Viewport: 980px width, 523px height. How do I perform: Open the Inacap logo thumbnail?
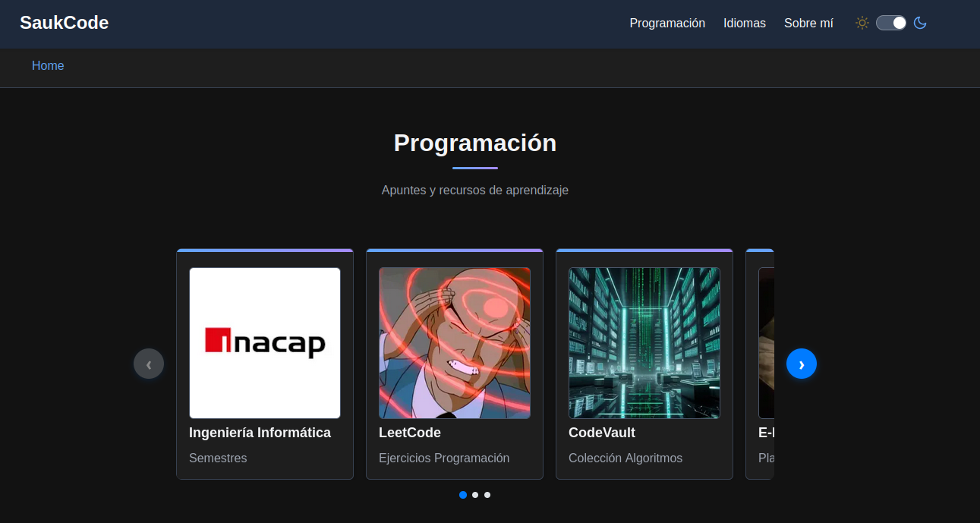click(265, 342)
